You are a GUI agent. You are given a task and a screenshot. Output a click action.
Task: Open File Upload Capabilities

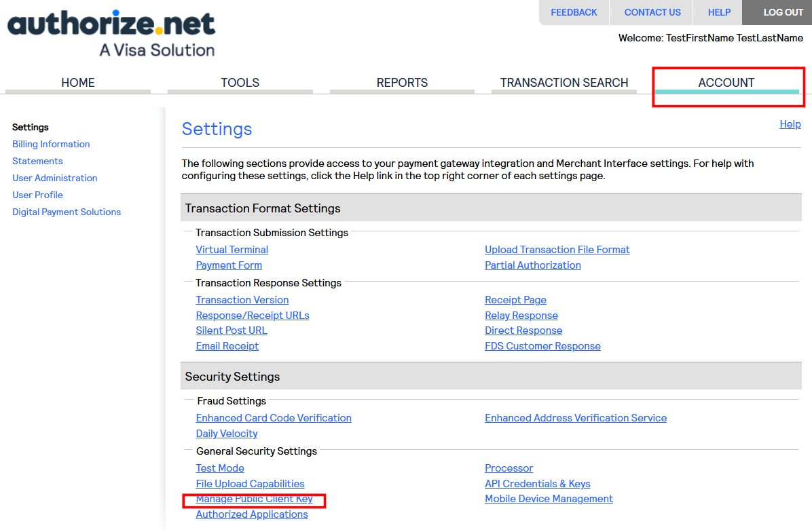[x=250, y=483]
